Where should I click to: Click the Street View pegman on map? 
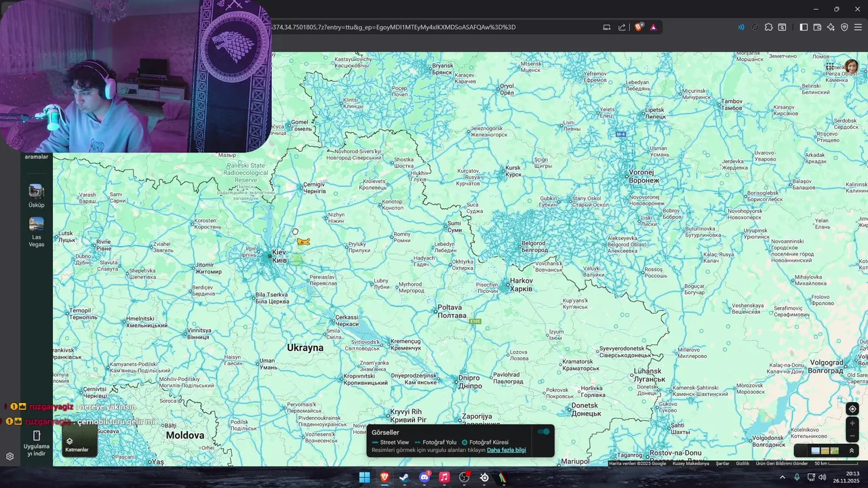[303, 241]
